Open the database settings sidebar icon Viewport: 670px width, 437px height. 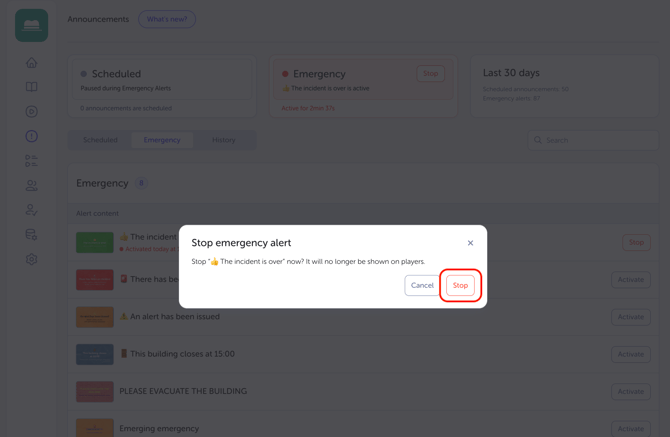tap(32, 235)
